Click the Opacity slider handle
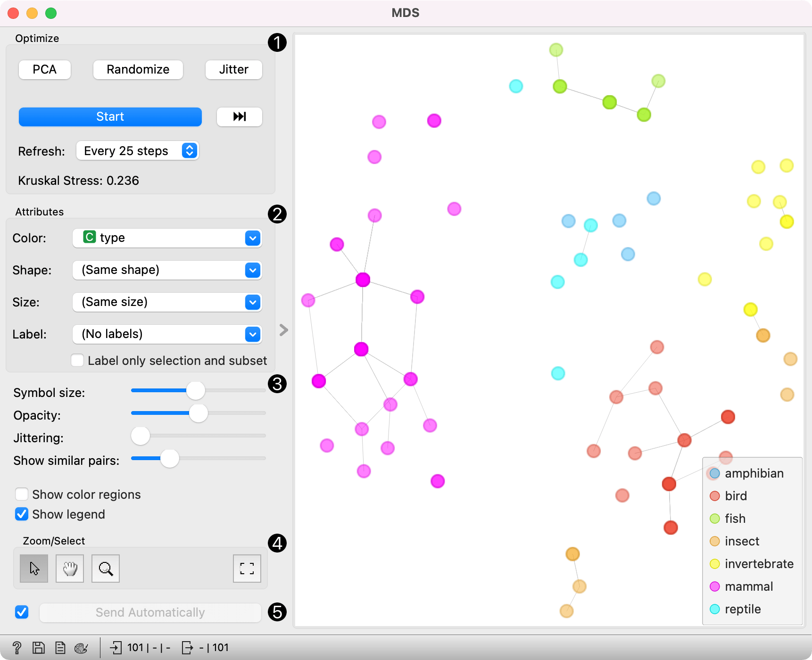 click(199, 413)
